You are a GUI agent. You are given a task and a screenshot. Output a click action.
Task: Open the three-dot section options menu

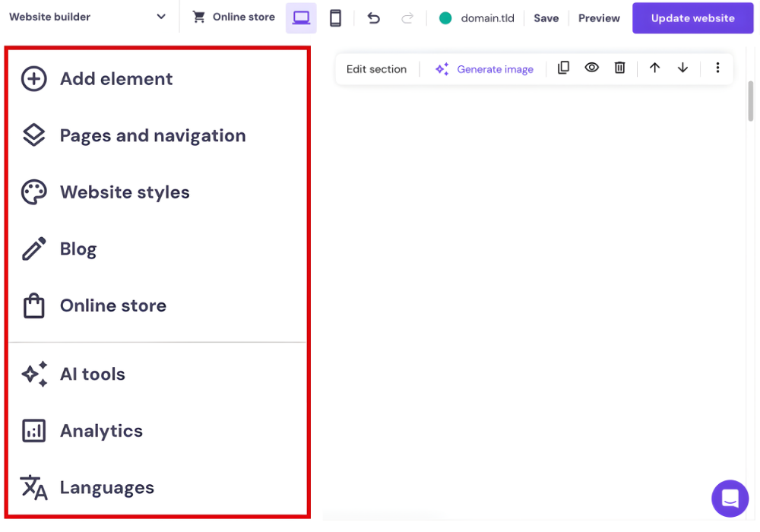(717, 68)
